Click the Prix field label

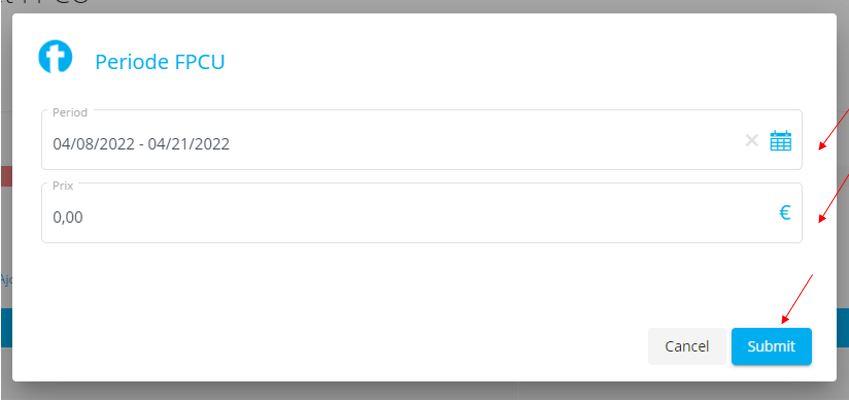tap(62, 186)
